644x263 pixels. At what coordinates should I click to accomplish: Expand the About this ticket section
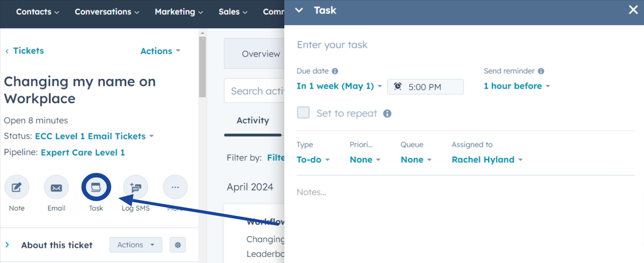point(7,245)
